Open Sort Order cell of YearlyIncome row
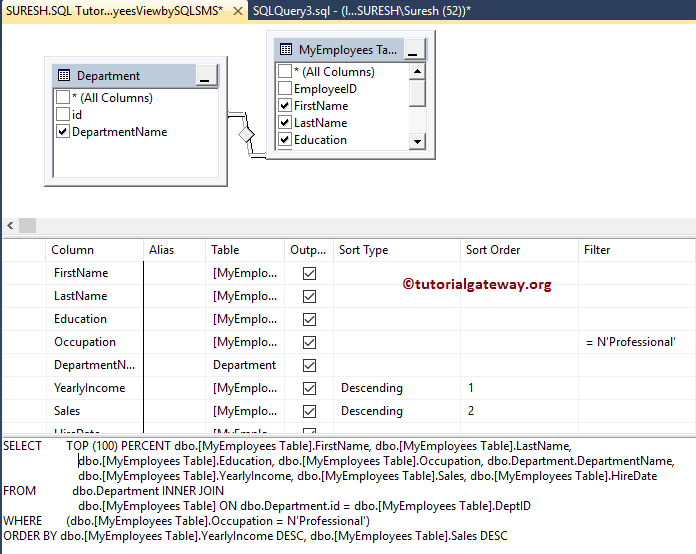 click(520, 388)
